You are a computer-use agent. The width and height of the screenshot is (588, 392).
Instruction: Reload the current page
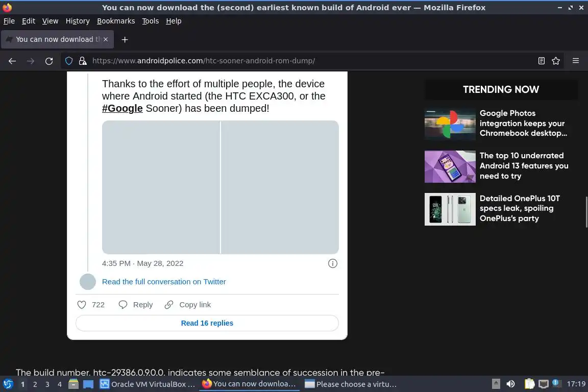pos(49,61)
